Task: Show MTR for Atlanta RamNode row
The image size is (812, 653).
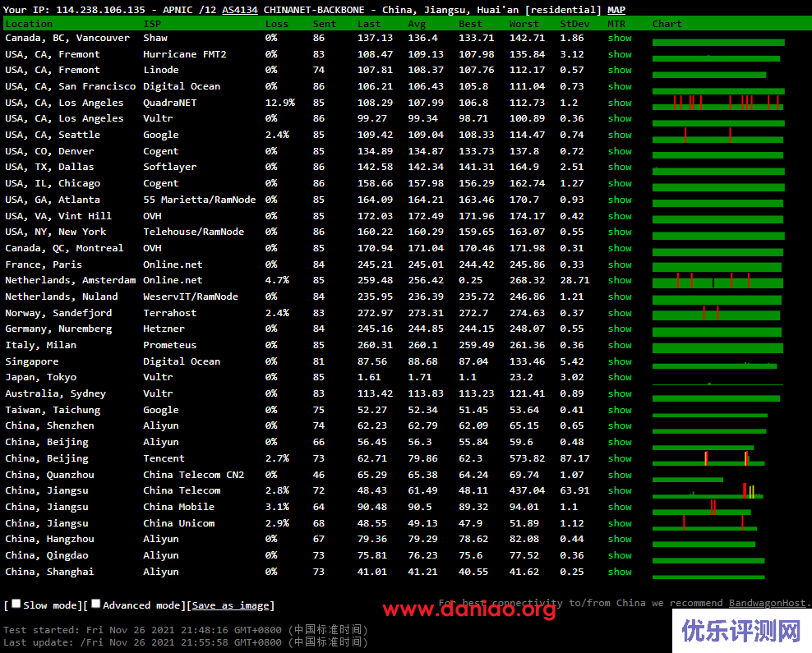Action: tap(620, 200)
